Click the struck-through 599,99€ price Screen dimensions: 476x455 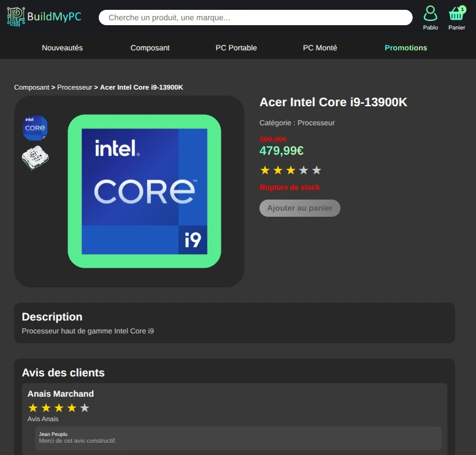273,139
